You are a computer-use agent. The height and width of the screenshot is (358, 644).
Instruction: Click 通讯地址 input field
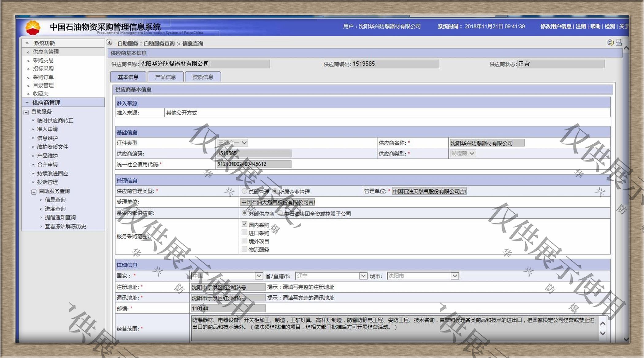coord(228,298)
